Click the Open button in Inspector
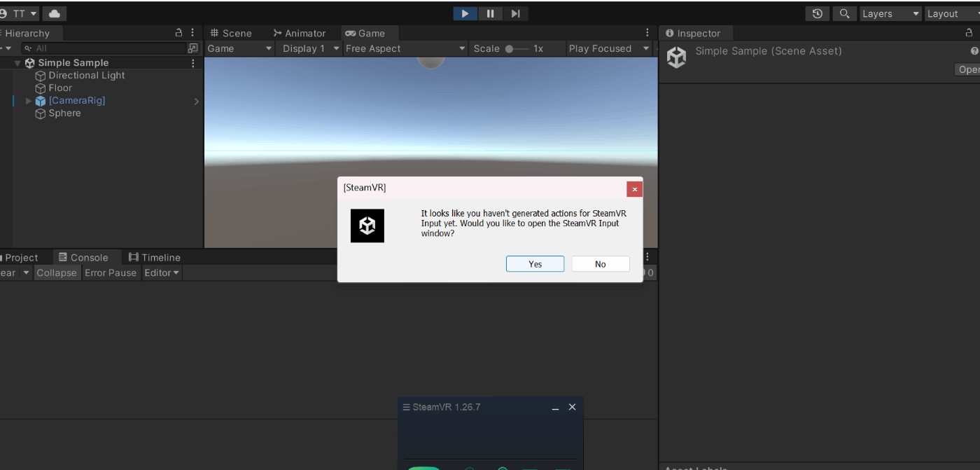 point(968,69)
